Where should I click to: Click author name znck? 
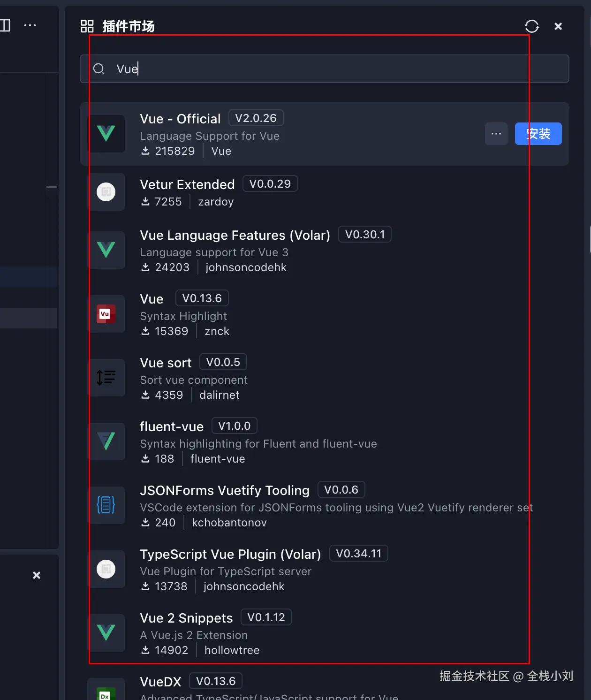click(x=217, y=331)
